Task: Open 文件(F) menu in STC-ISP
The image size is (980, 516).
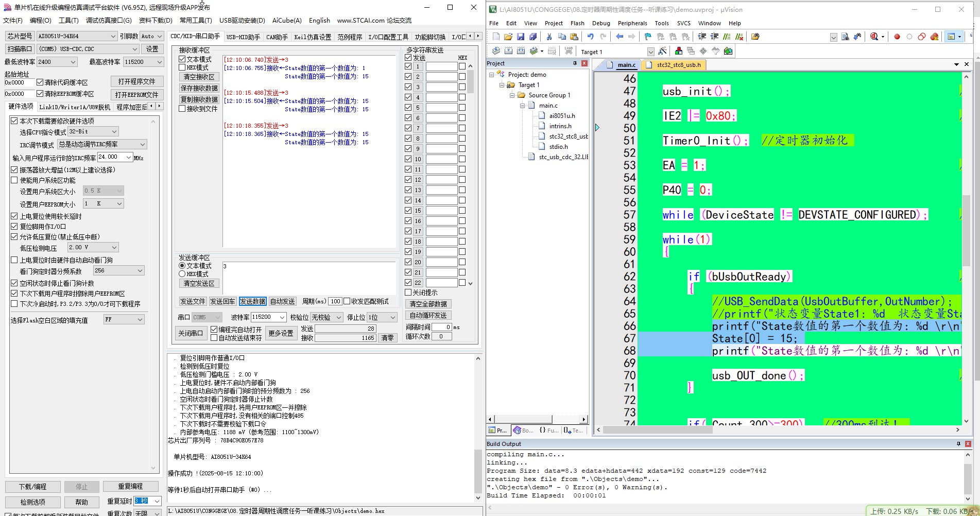Action: pos(13,21)
